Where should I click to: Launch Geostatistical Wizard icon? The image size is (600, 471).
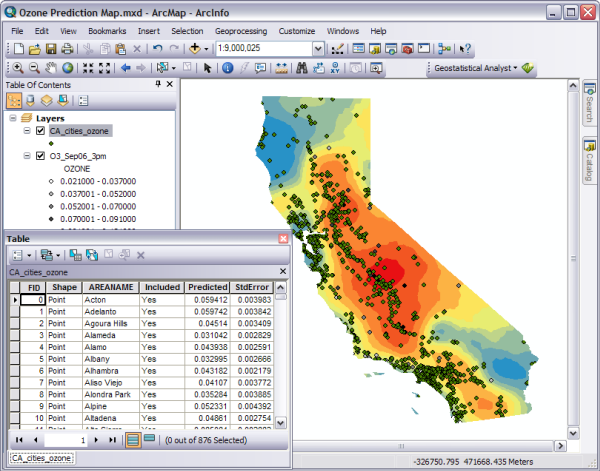point(528,68)
